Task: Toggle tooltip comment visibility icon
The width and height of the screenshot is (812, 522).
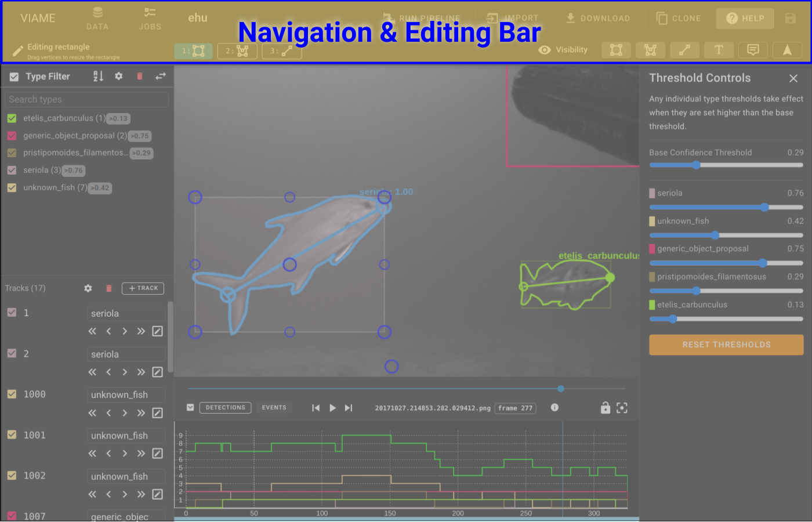Action: (753, 50)
